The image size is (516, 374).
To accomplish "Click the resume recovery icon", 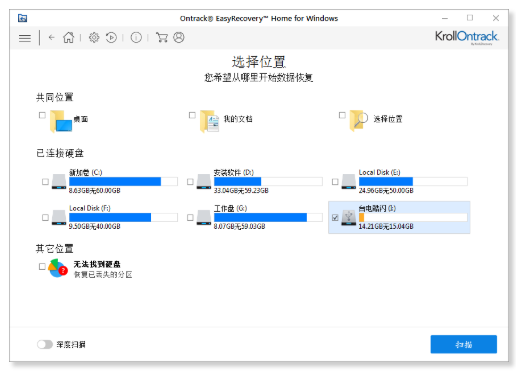I will (x=111, y=37).
